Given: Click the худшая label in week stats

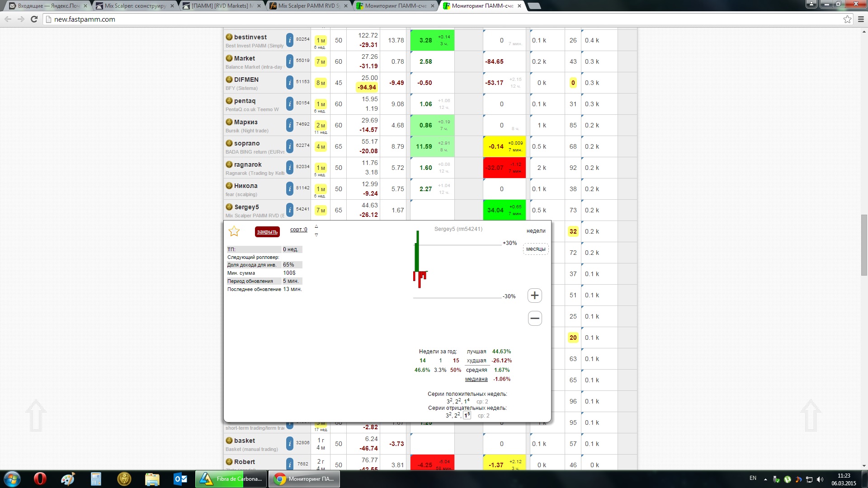Looking at the screenshot, I should pos(476,361).
